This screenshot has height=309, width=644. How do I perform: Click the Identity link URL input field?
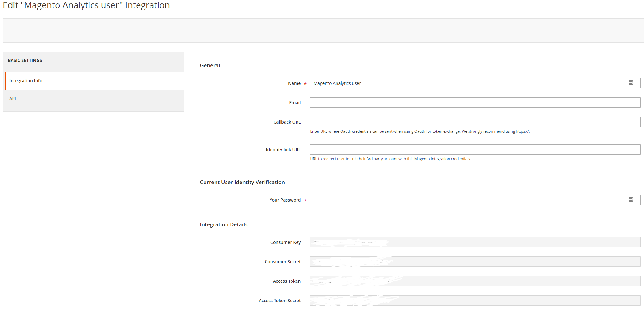(x=438, y=149)
